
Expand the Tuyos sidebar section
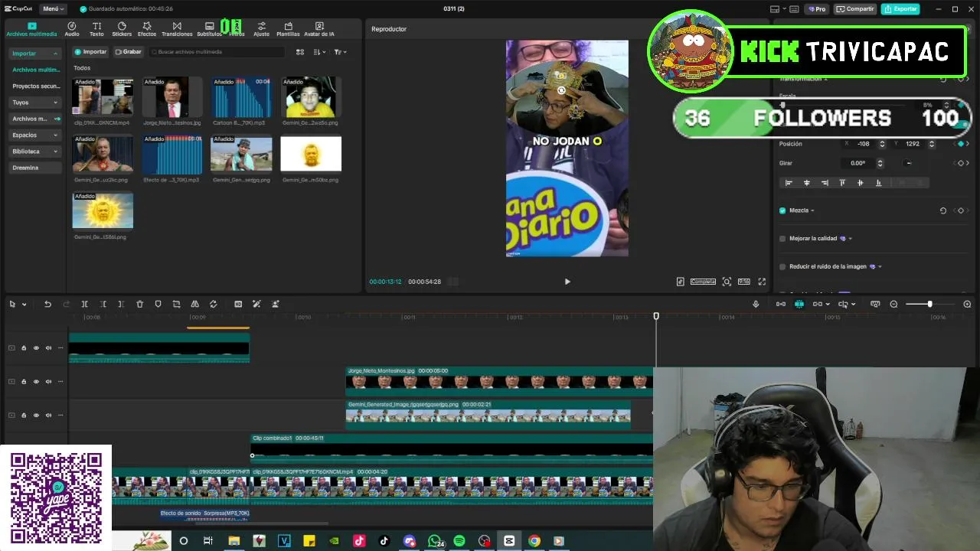tap(34, 103)
